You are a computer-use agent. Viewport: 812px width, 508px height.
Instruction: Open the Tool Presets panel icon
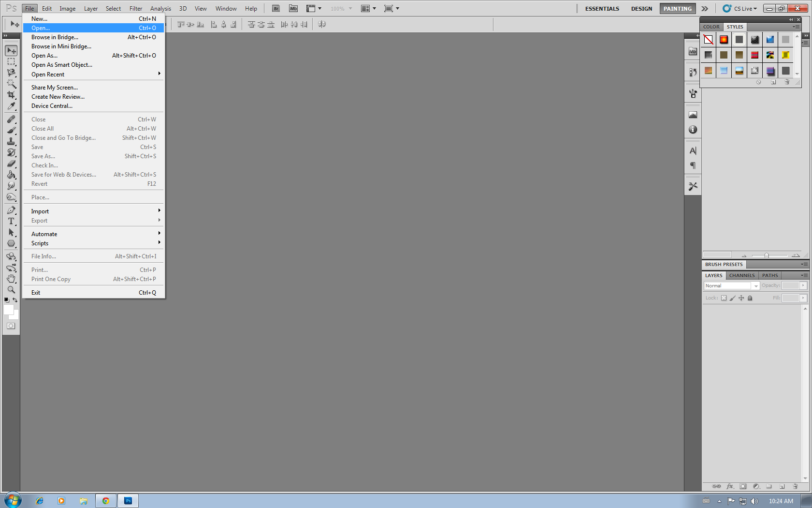[693, 186]
